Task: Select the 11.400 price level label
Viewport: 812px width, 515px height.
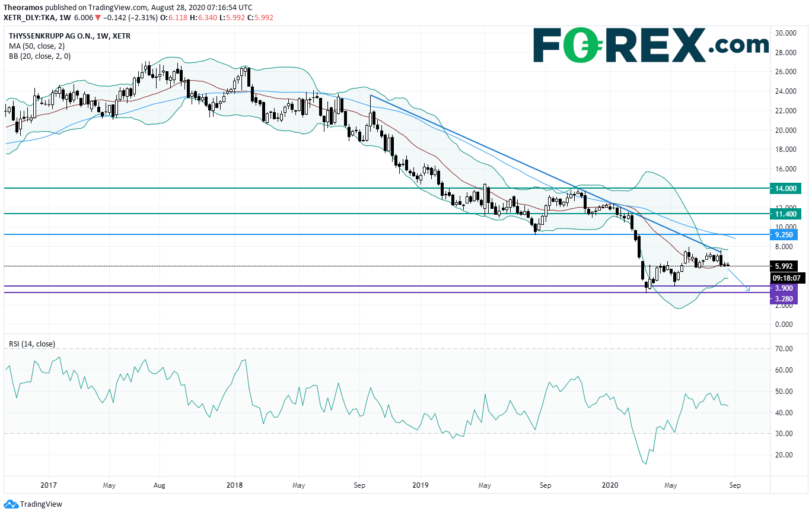Action: point(785,214)
